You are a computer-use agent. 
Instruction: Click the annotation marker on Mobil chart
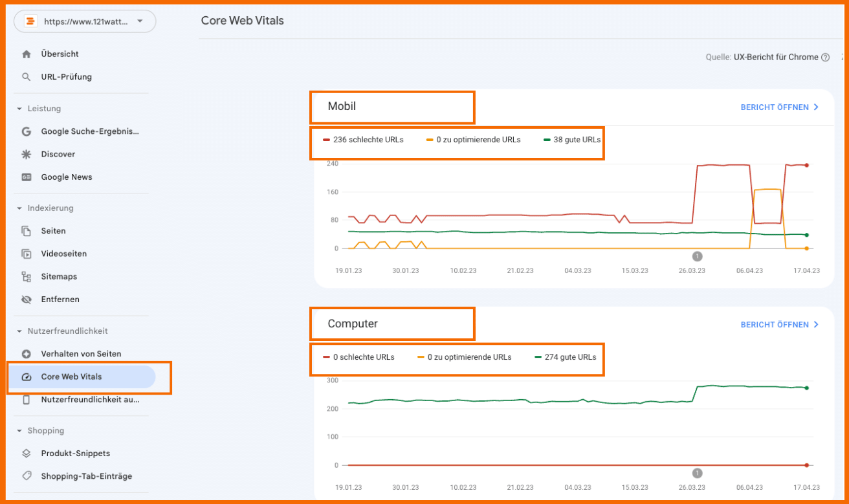coord(697,256)
